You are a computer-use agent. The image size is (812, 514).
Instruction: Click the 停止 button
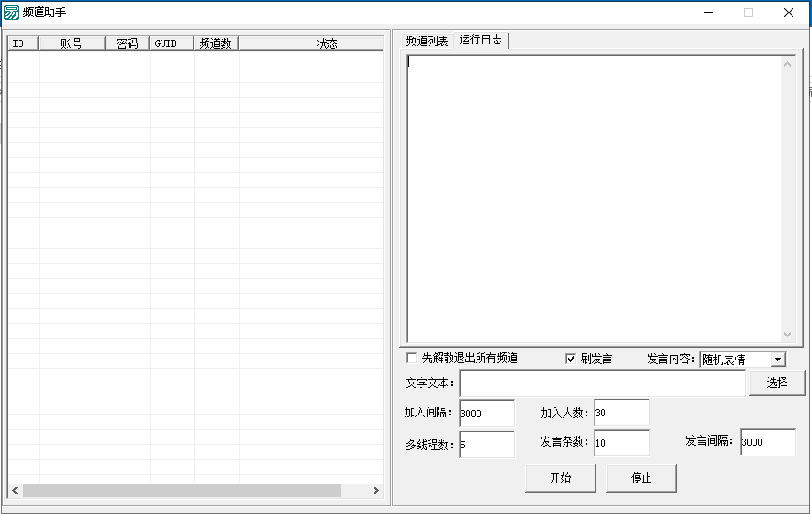641,478
